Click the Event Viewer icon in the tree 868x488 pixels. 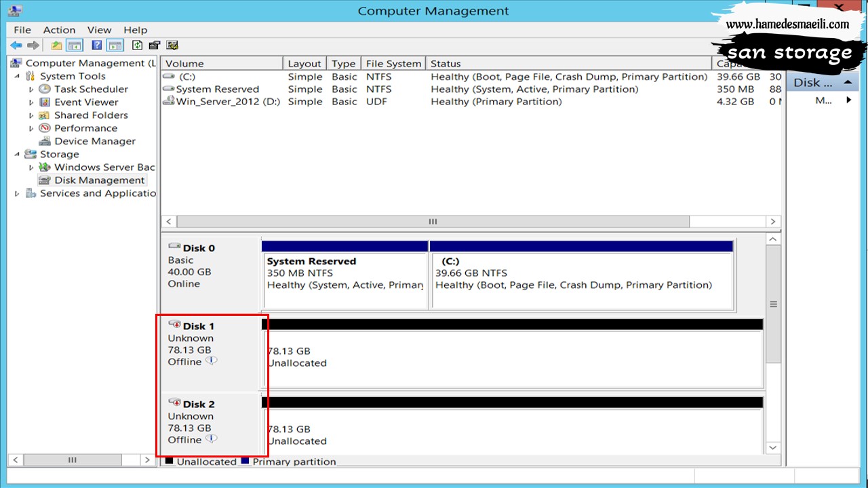click(45, 102)
